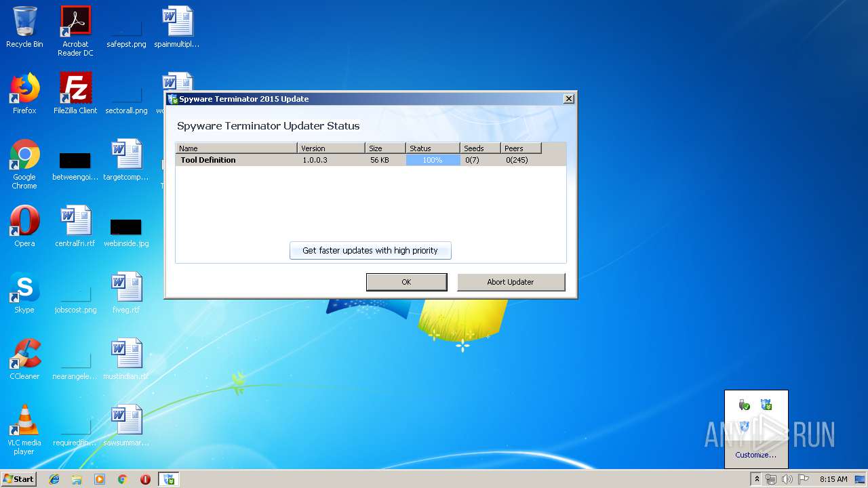Open the Recycle Bin desktop icon

coord(24,27)
